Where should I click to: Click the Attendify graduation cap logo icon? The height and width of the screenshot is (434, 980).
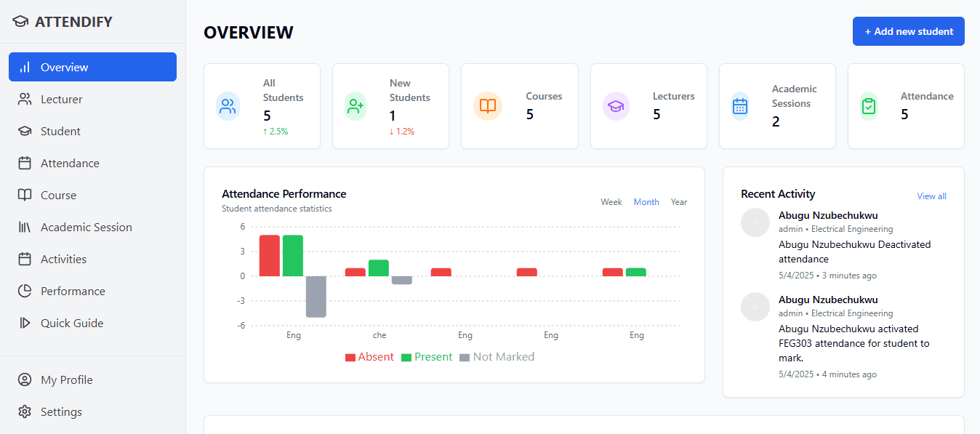(20, 22)
